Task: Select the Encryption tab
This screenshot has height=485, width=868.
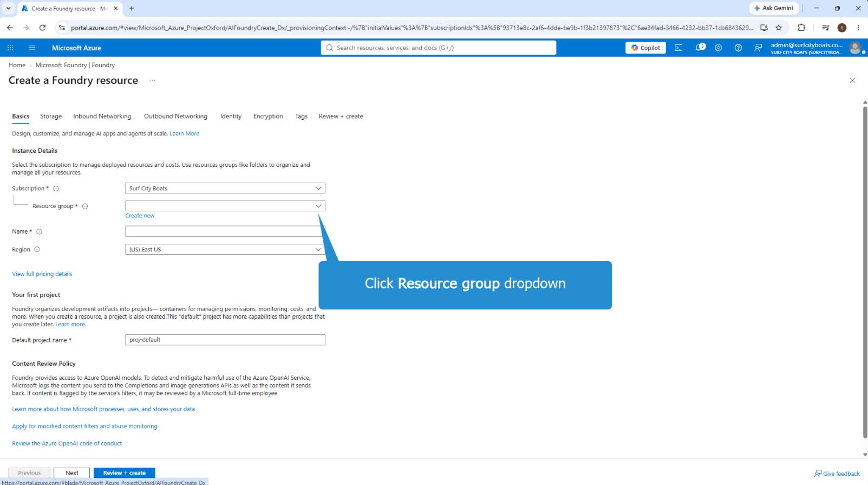Action: [268, 117]
